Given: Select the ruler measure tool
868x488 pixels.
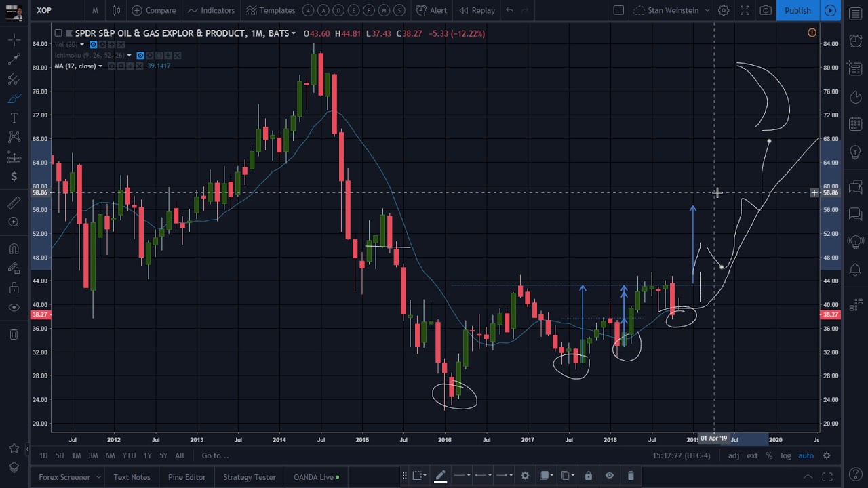Looking at the screenshot, I should point(14,202).
